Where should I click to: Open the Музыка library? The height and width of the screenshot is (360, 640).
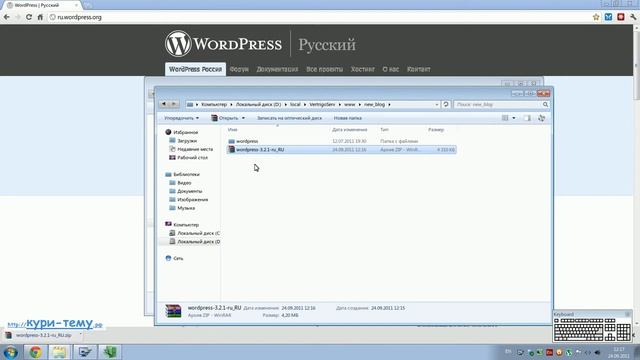pos(186,208)
